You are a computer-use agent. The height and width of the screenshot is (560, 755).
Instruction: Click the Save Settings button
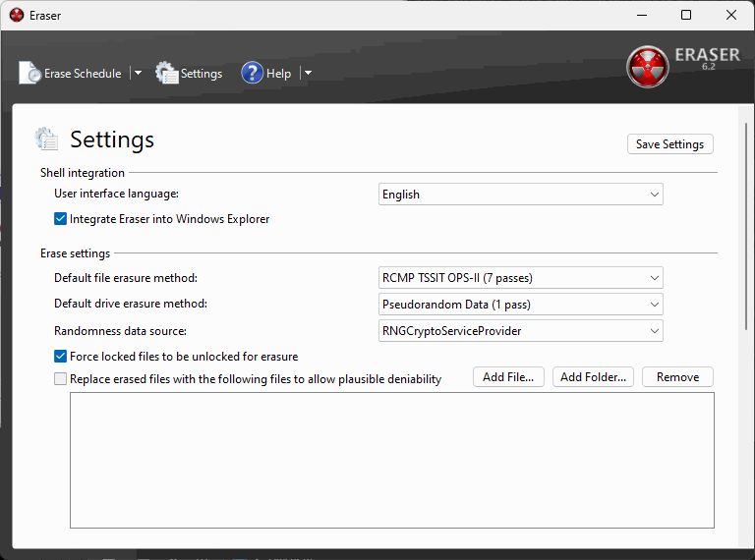(x=669, y=144)
